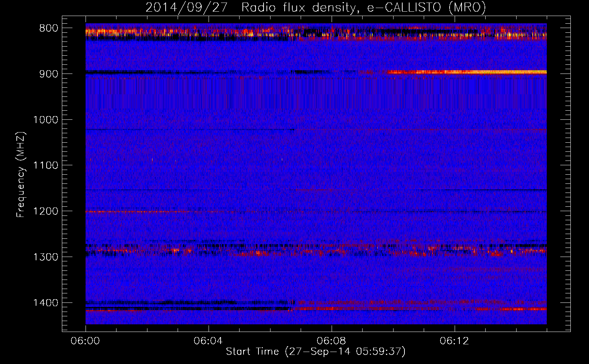589x364 pixels.
Task: Click the '900' frequency axis label
Action: (48, 74)
